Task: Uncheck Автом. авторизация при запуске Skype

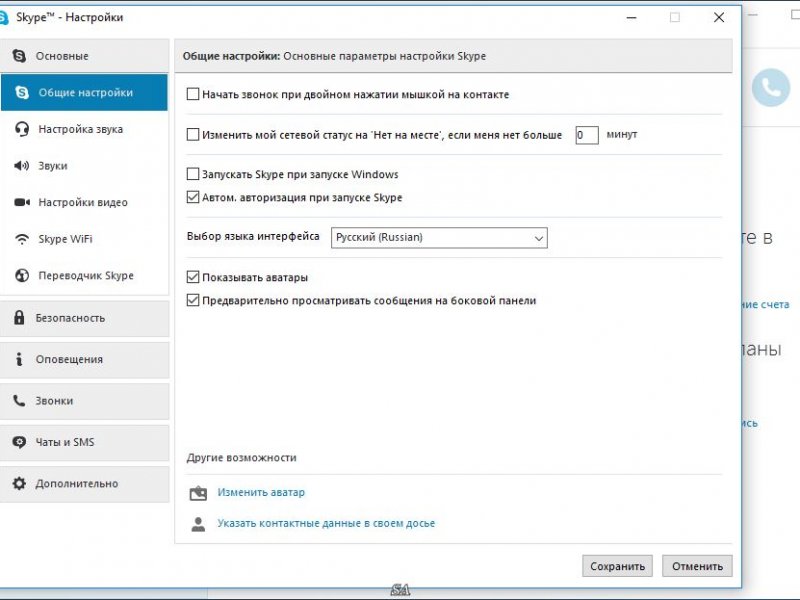Action: point(192,197)
